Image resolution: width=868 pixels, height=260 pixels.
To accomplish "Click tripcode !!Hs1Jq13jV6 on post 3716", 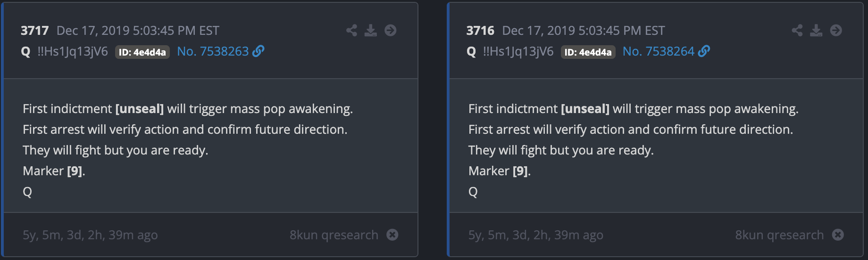I will click(518, 51).
